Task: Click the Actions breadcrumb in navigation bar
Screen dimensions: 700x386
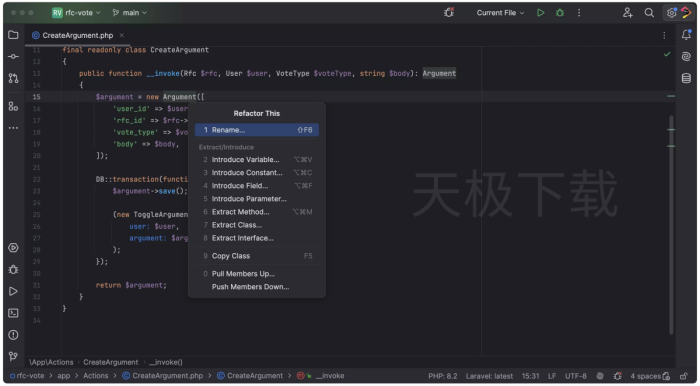Action: pyautogui.click(x=96, y=376)
